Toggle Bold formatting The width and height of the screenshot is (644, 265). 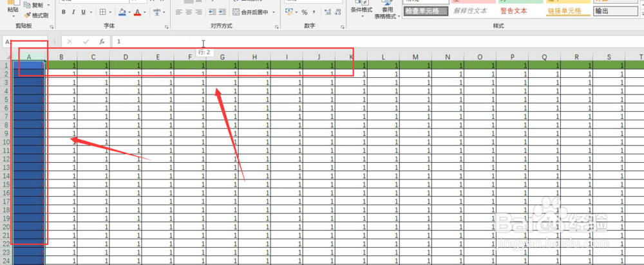click(x=64, y=12)
